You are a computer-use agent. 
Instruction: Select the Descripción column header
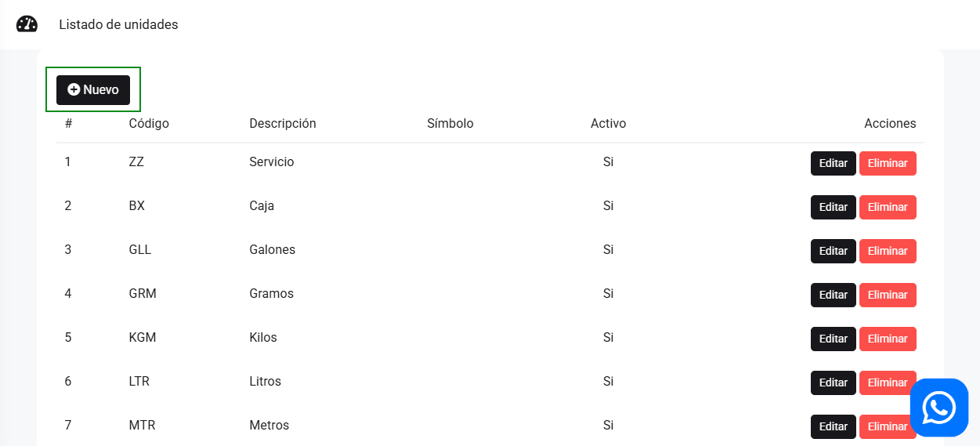pyautogui.click(x=282, y=124)
